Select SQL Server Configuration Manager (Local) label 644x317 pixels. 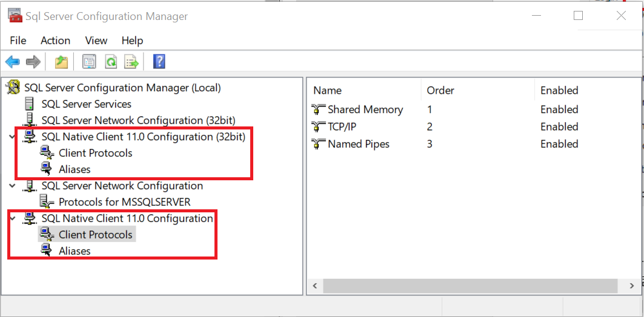122,88
